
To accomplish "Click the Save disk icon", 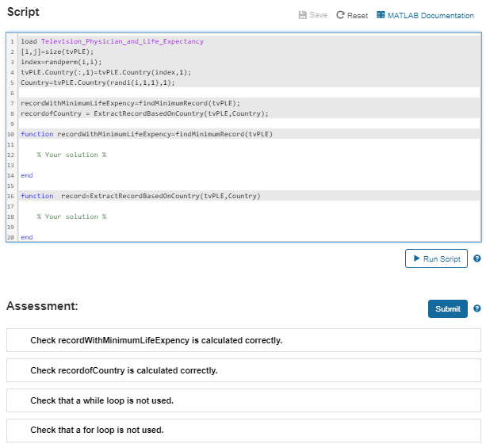I will (303, 15).
